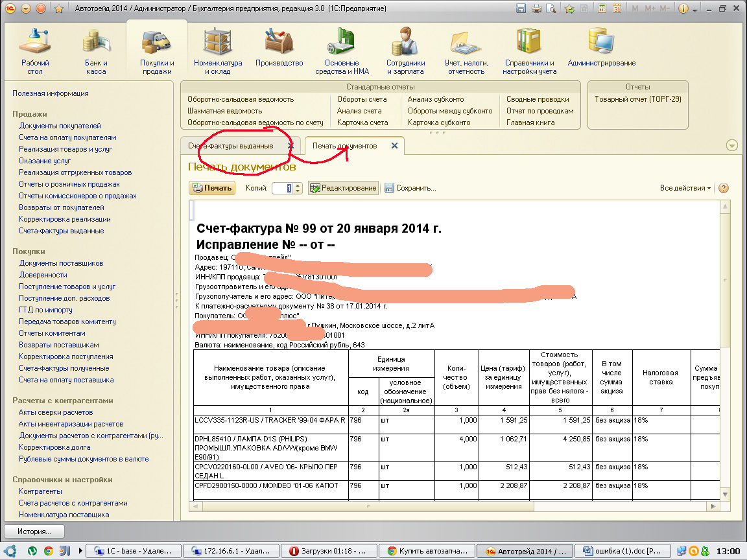Open Акты сверки расчетов

[56, 412]
